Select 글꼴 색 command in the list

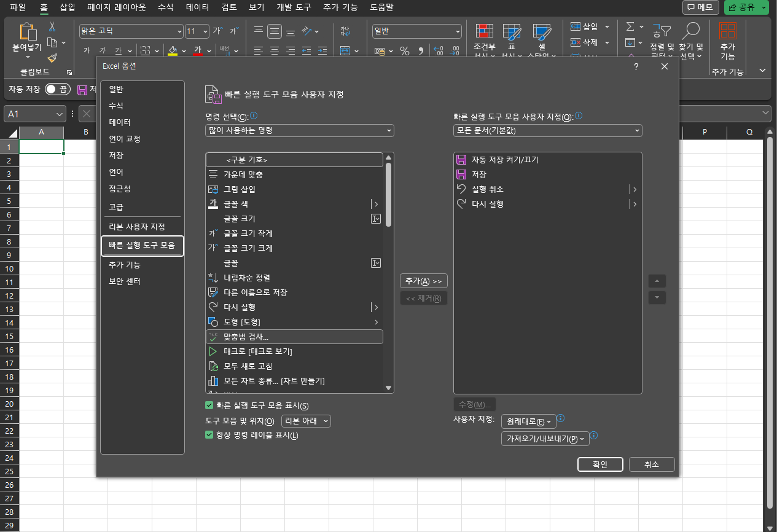(x=294, y=204)
